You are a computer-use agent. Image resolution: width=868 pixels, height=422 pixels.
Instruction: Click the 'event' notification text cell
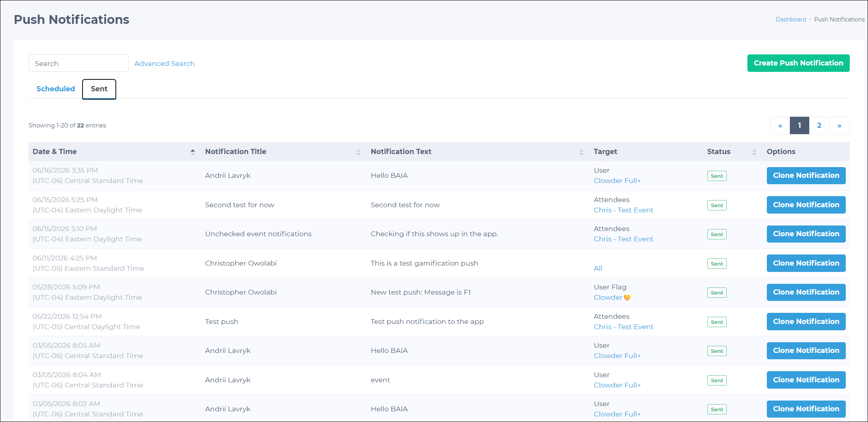tap(380, 380)
